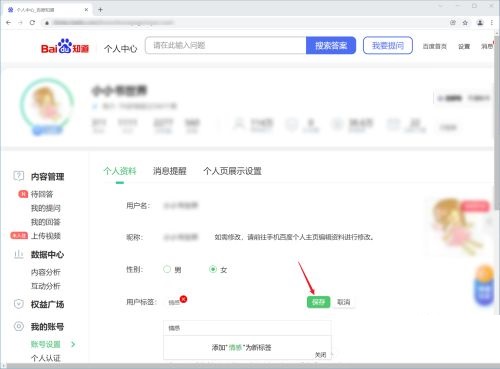Open 互动分析 under 数据中心

[x=46, y=286]
